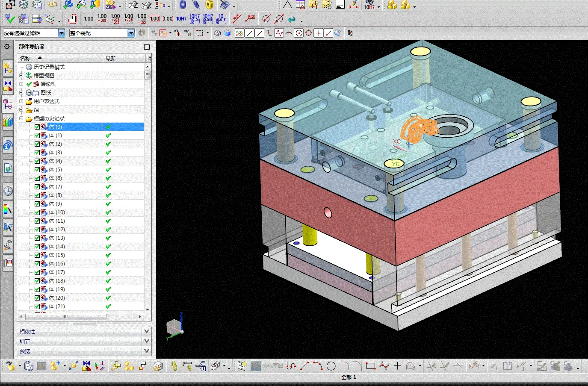Image resolution: width=588 pixels, height=386 pixels.
Task: Click the triangle icon in top toolbar
Action: [287, 5]
